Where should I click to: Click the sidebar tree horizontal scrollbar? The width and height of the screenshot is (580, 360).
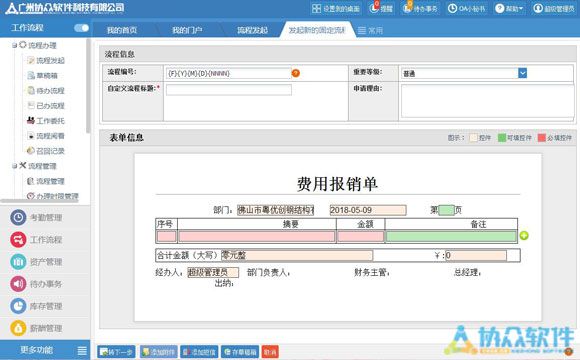coord(40,201)
